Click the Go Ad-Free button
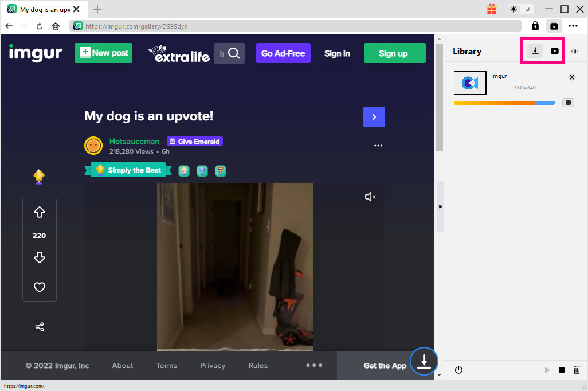588x391 pixels. click(x=283, y=53)
